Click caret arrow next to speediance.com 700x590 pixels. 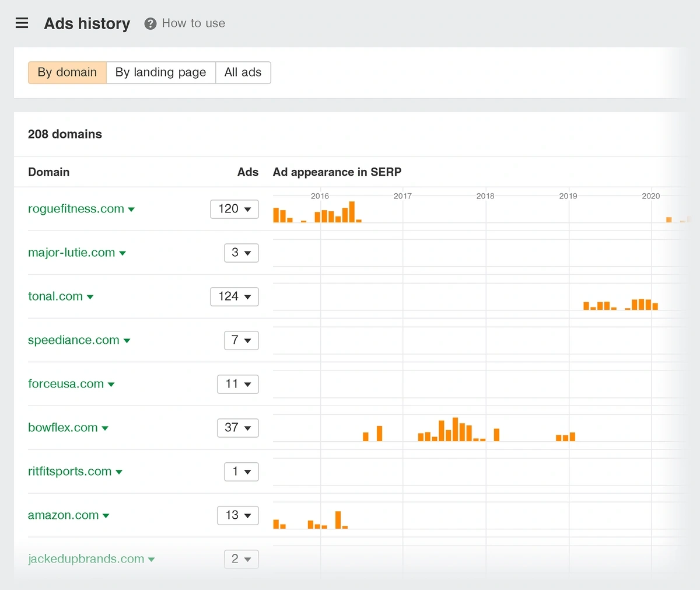coord(127,341)
